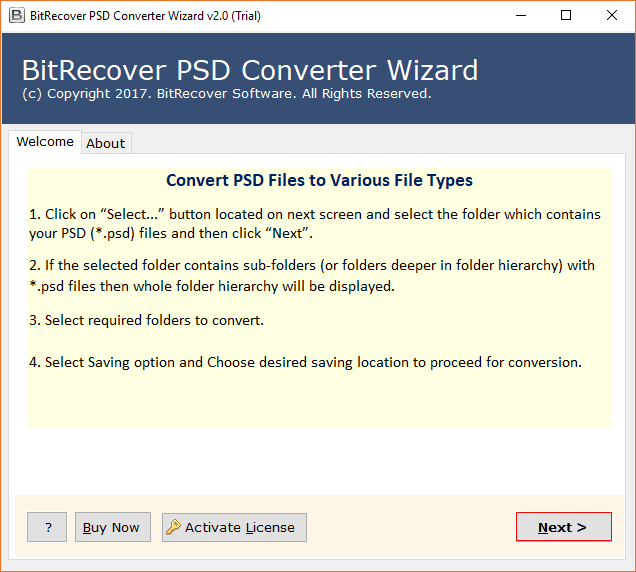Image resolution: width=636 pixels, height=572 pixels.
Task: Select the Welcome tab
Action: tap(45, 142)
